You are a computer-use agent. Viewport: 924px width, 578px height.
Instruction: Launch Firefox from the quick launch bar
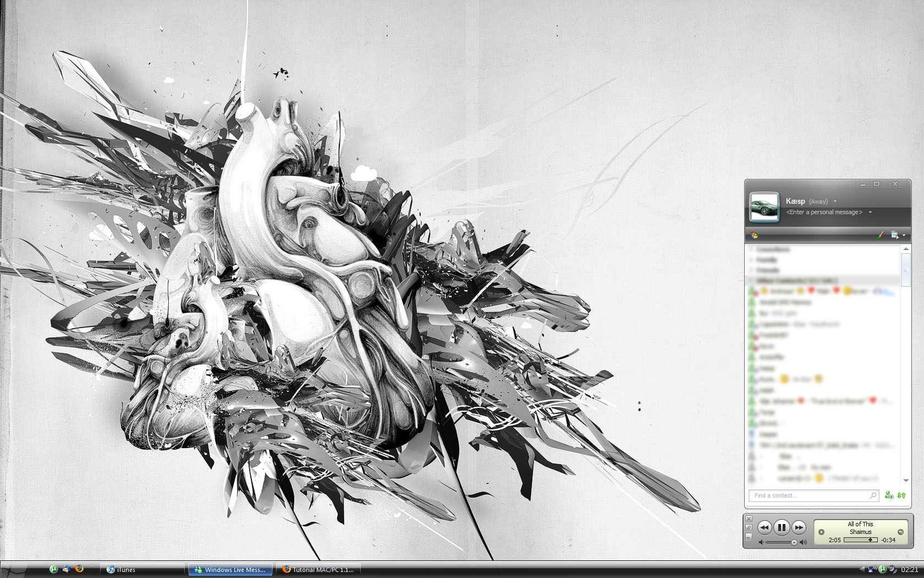coord(79,569)
